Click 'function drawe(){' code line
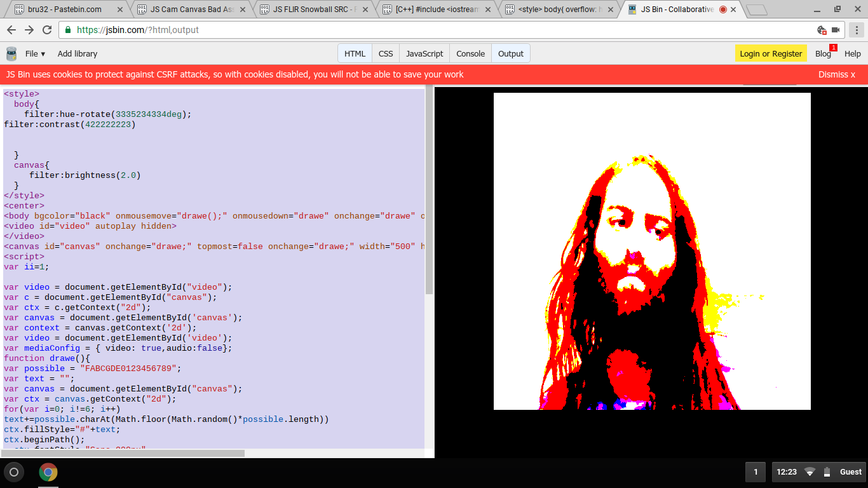 pos(47,358)
